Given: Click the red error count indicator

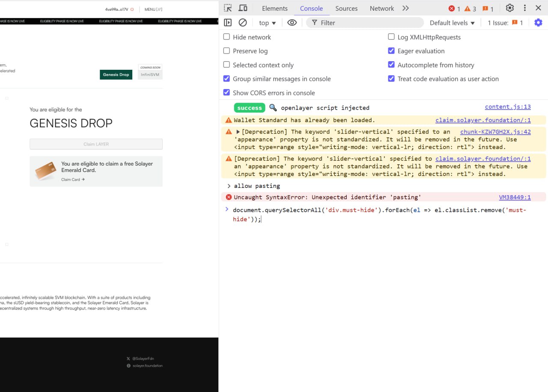Looking at the screenshot, I should (x=454, y=9).
